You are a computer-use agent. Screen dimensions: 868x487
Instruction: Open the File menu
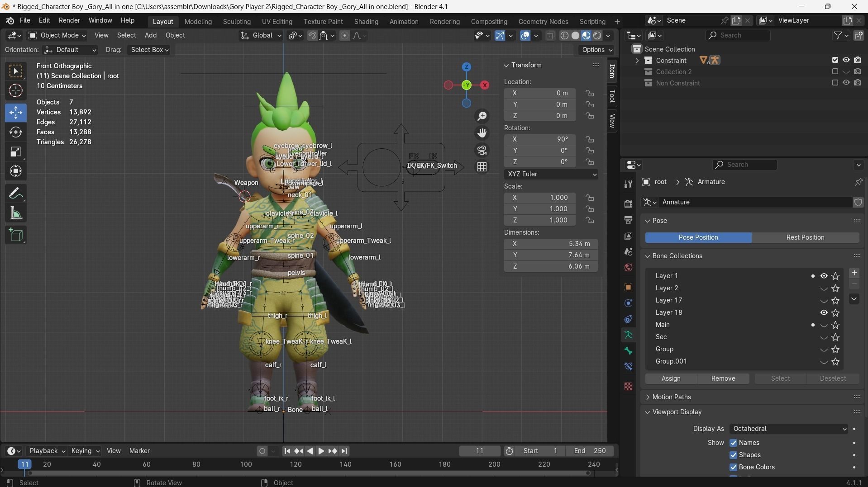tap(25, 21)
